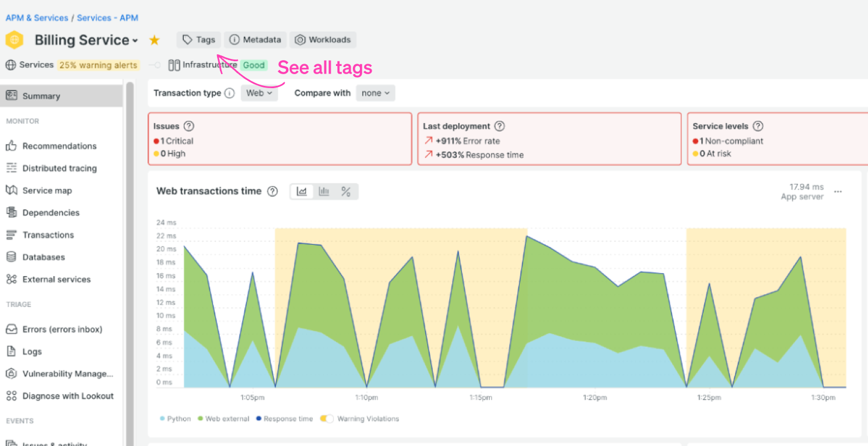
Task: Open the Transaction type Web dropdown
Action: click(x=259, y=93)
